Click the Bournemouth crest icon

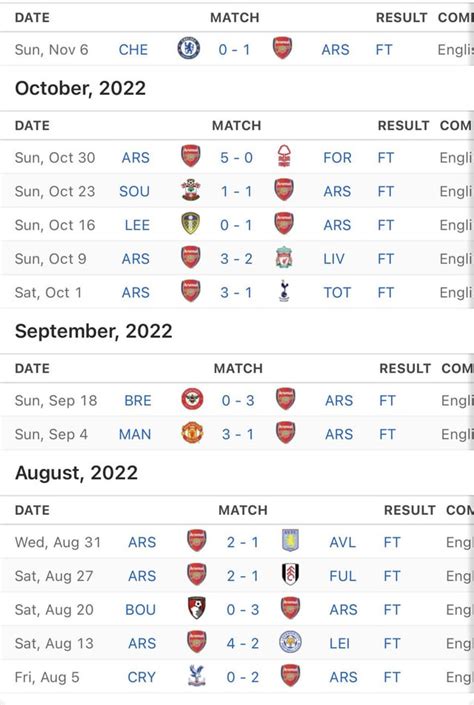point(197,608)
